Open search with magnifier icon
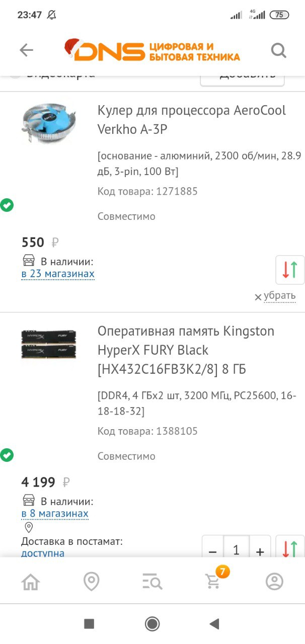The height and width of the screenshot is (644, 305). tap(278, 50)
